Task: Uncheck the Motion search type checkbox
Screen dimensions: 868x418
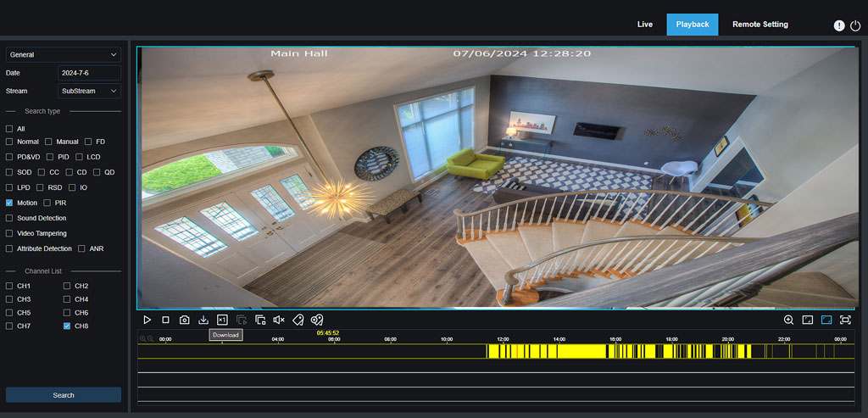Action: coord(9,203)
